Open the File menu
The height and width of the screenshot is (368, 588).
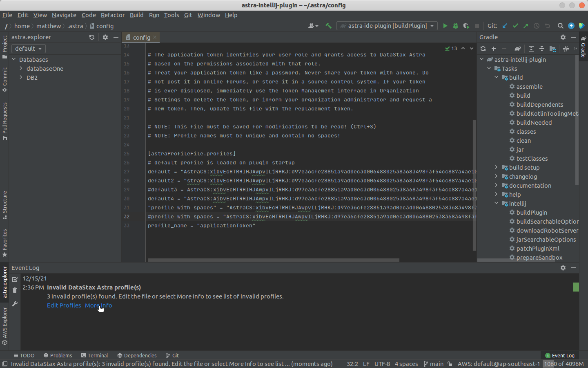[7, 15]
